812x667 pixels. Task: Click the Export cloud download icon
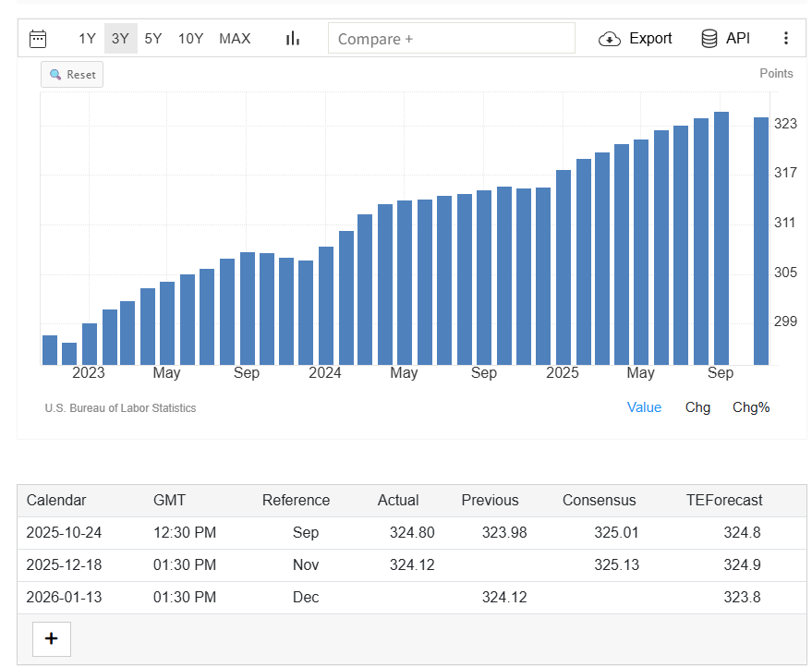(610, 39)
